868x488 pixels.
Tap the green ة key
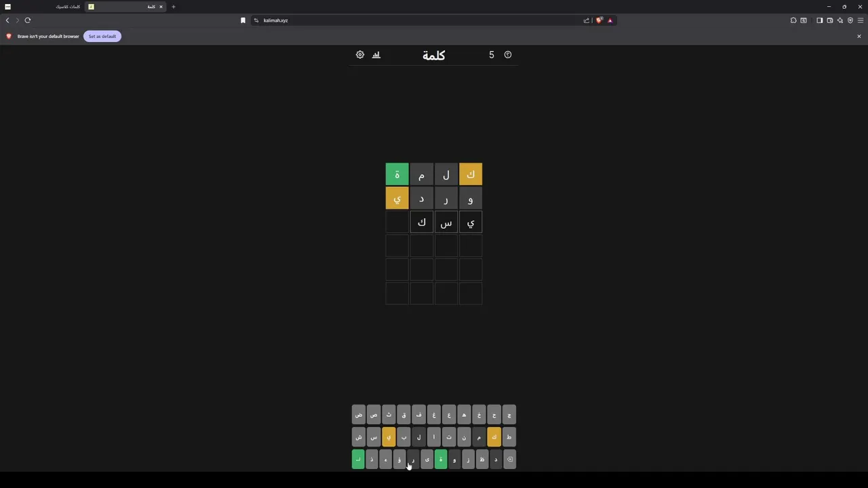click(x=441, y=460)
